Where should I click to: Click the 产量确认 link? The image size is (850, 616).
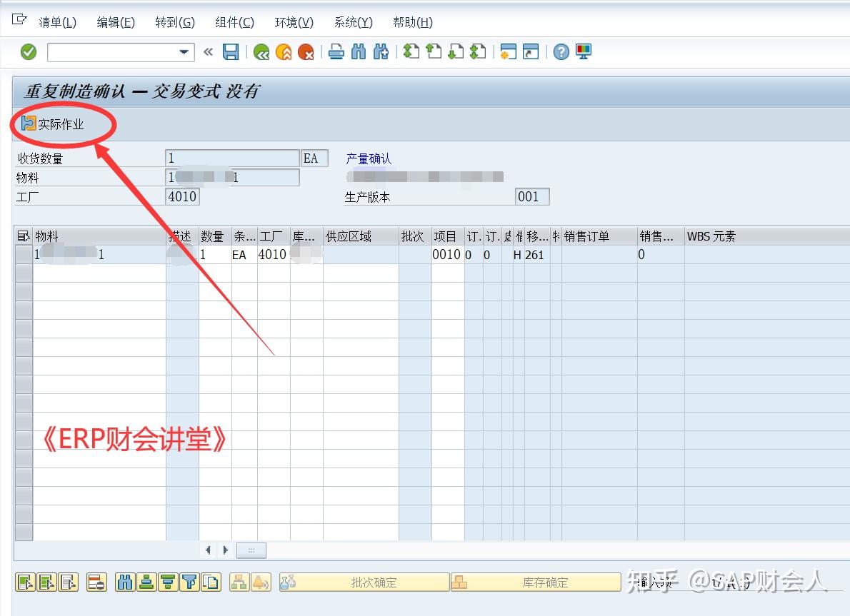click(369, 158)
